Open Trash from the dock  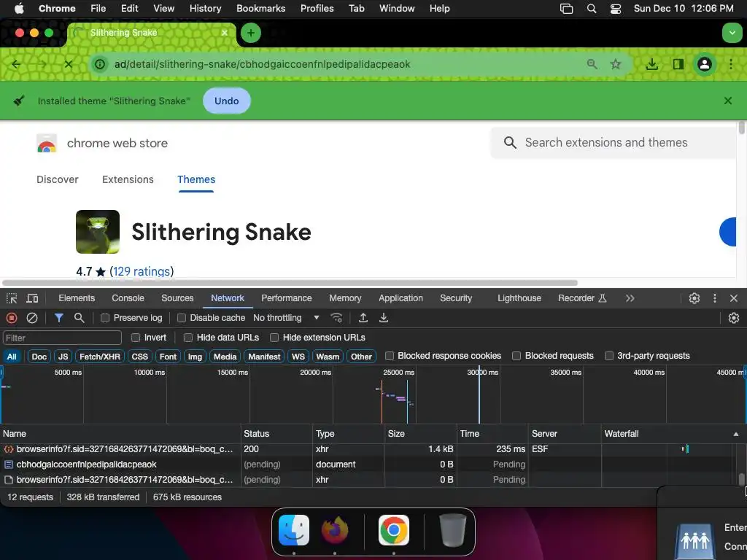click(452, 530)
